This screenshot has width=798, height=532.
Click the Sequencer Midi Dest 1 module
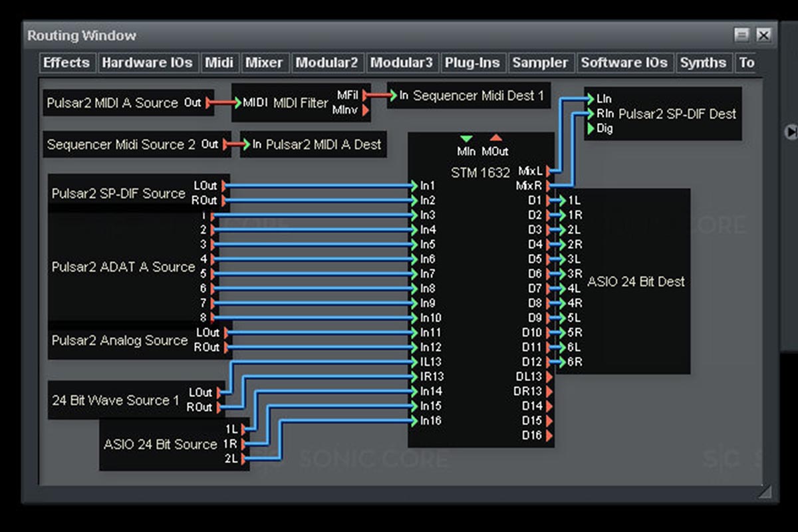(x=477, y=96)
